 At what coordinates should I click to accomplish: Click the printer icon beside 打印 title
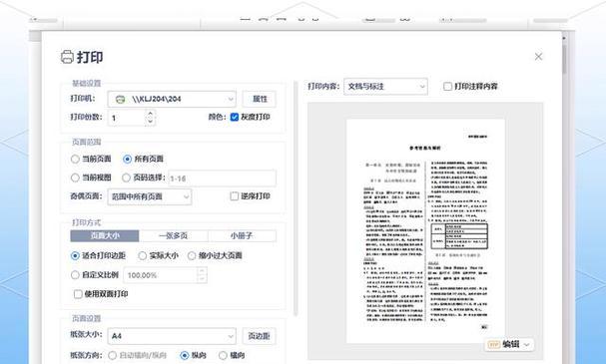coord(67,57)
